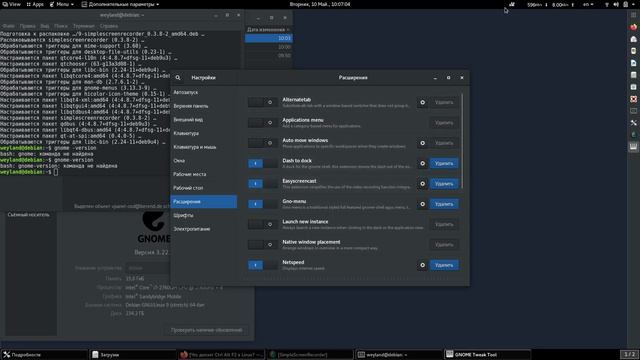Enable the Alternatetab extension switch
Screen dimensions: 640x360
click(x=262, y=102)
